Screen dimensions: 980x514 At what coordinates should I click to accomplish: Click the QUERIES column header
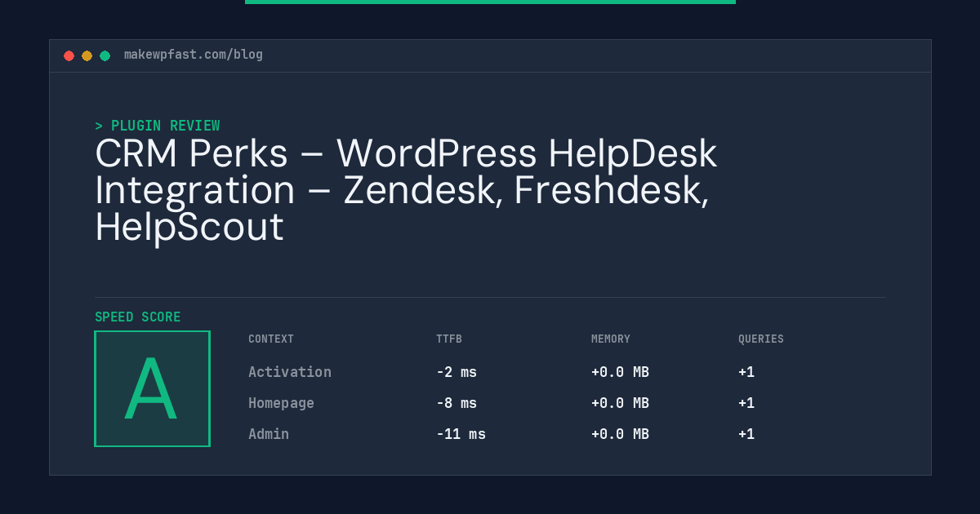[x=761, y=339]
